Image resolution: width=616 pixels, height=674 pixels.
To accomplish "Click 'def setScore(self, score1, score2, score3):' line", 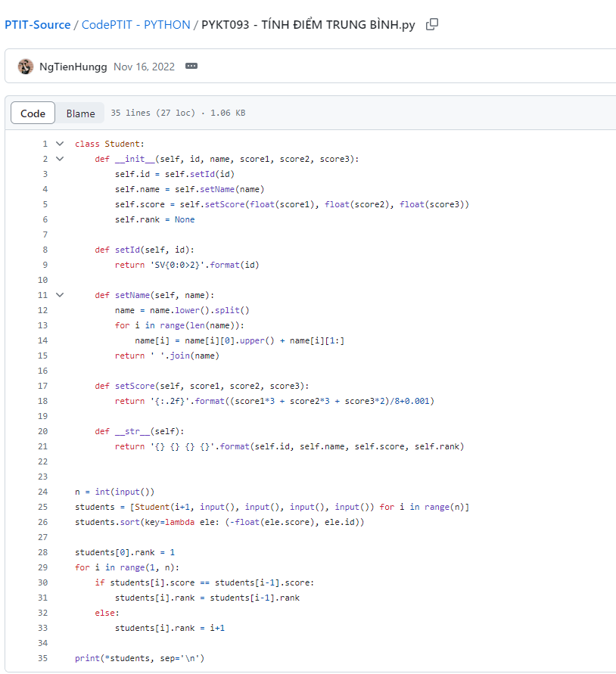I will 202,386.
